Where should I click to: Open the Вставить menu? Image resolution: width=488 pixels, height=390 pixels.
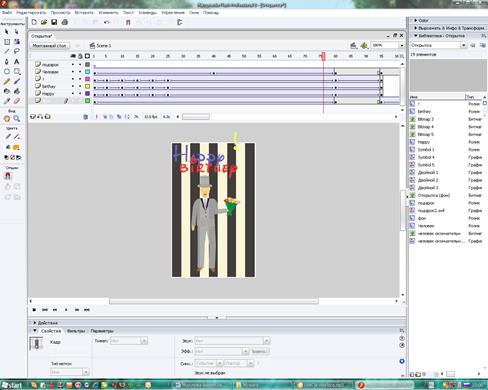point(84,13)
